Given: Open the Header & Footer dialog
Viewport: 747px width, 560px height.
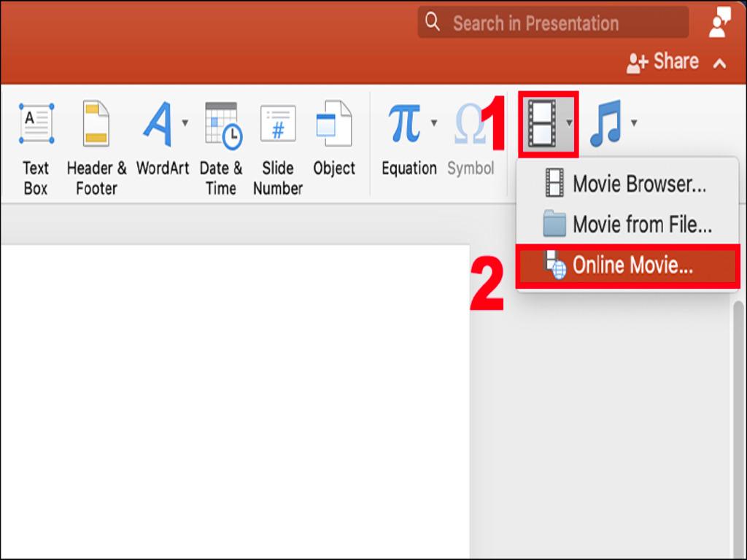Looking at the screenshot, I should coord(96,139).
